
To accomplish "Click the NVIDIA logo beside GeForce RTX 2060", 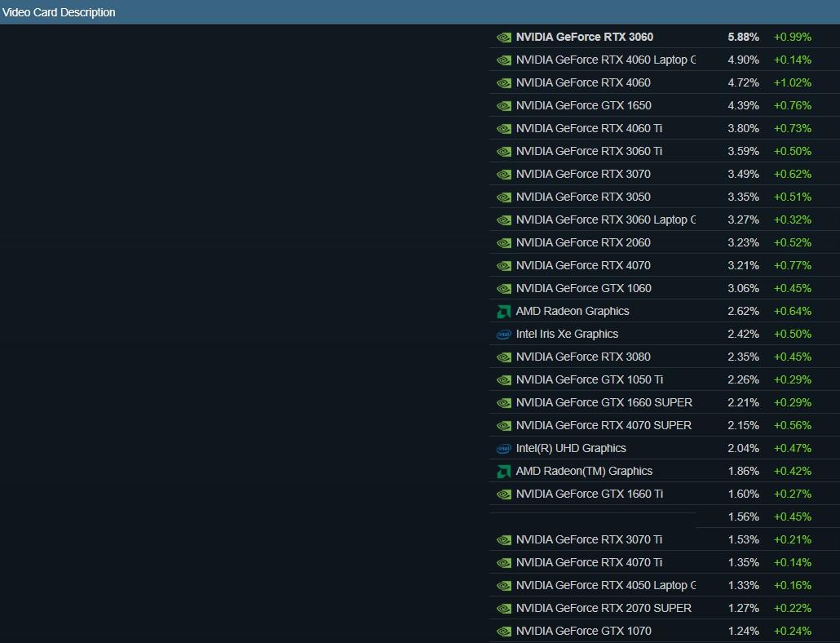I will pyautogui.click(x=503, y=243).
